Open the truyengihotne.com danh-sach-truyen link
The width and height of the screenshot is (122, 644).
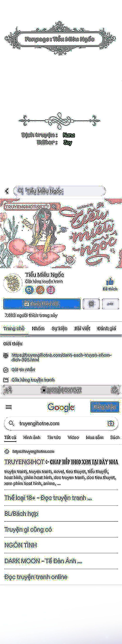(62, 357)
